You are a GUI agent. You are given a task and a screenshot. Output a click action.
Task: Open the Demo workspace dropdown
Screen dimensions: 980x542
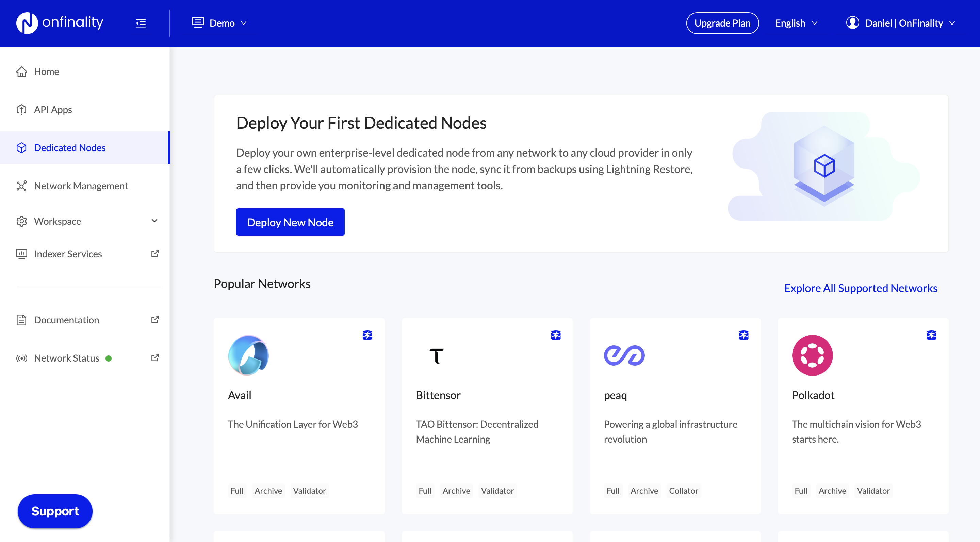(x=219, y=23)
